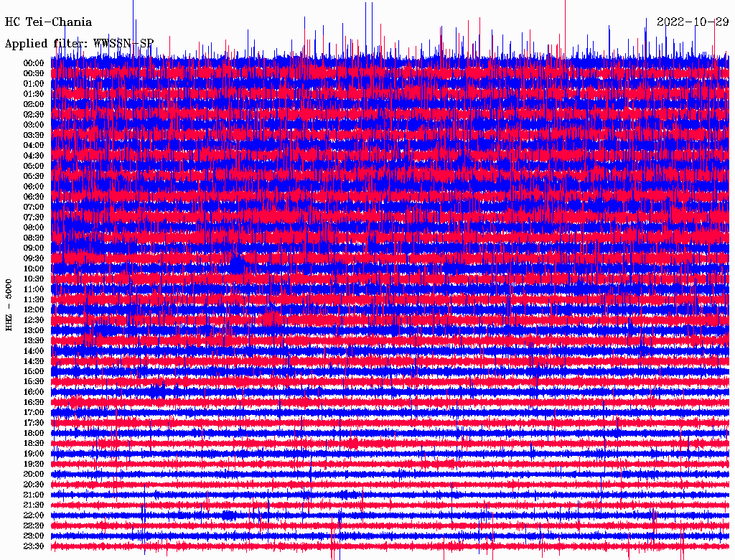The width and height of the screenshot is (735, 560).
Task: Select the 10:30 time label
Action: coord(34,279)
